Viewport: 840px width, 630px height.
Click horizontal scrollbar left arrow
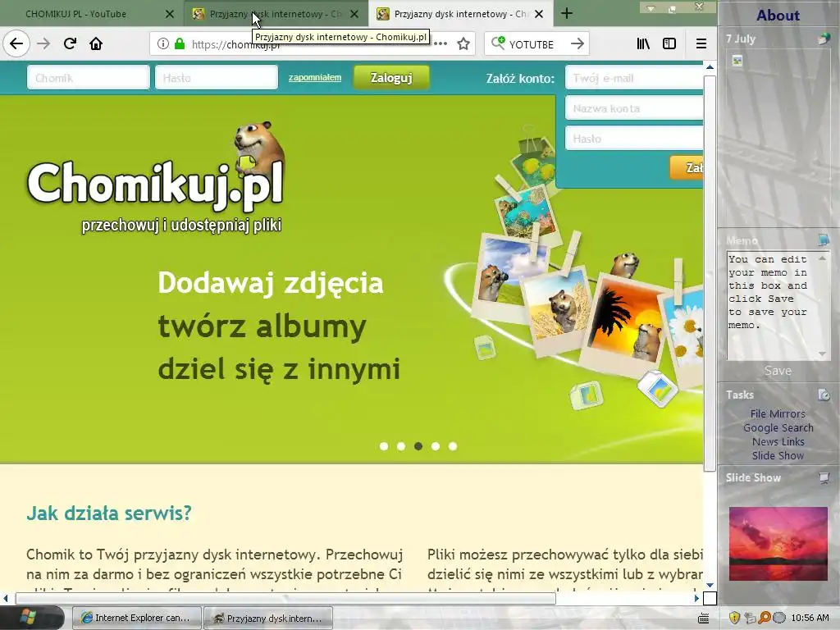click(5, 598)
